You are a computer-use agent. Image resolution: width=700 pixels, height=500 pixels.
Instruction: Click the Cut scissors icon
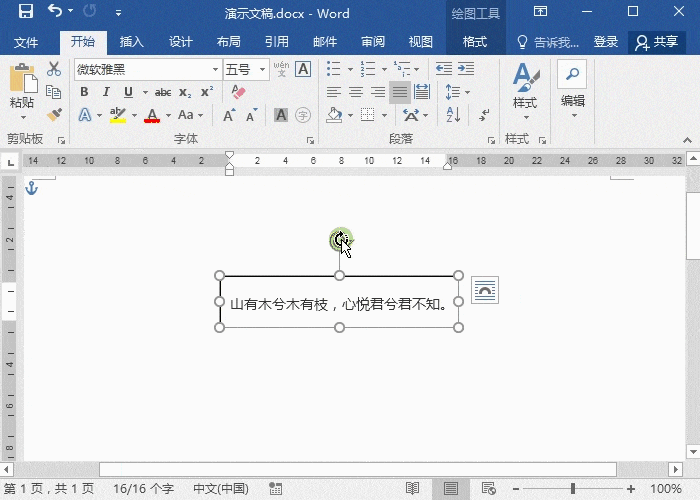click(54, 70)
